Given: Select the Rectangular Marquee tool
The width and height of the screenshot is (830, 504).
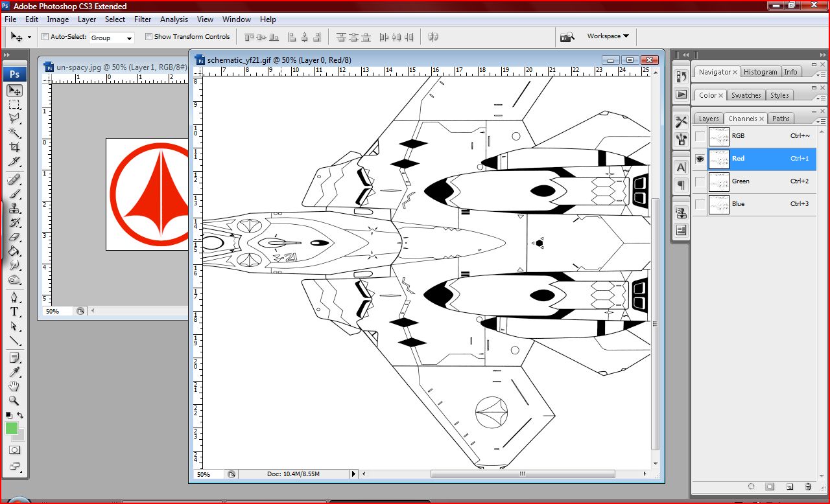Looking at the screenshot, I should [x=14, y=104].
